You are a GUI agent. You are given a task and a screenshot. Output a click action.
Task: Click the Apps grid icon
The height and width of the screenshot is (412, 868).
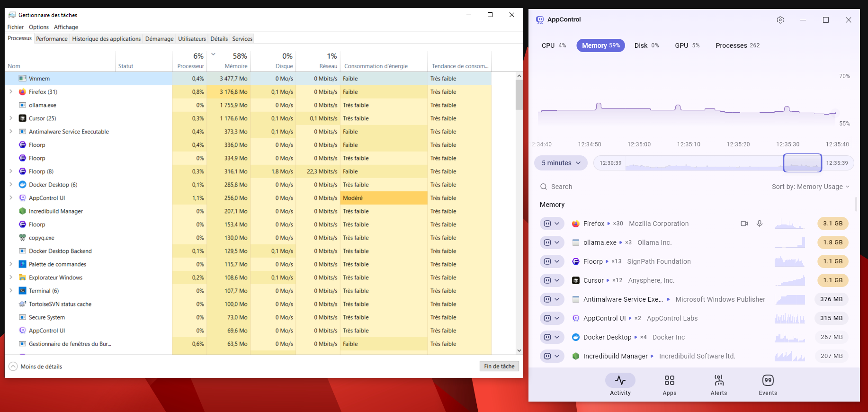pyautogui.click(x=669, y=380)
